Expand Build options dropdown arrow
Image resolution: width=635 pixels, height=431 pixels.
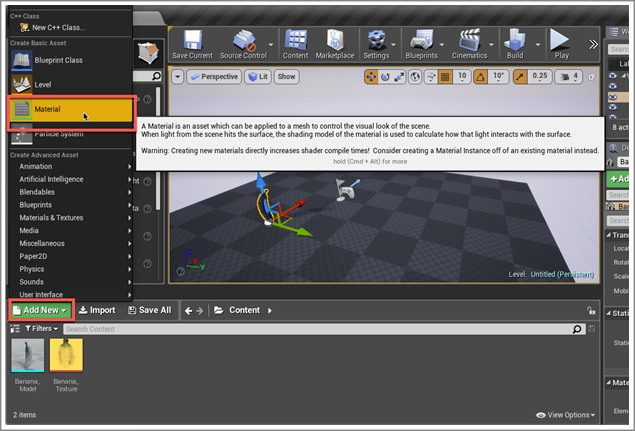(x=538, y=45)
